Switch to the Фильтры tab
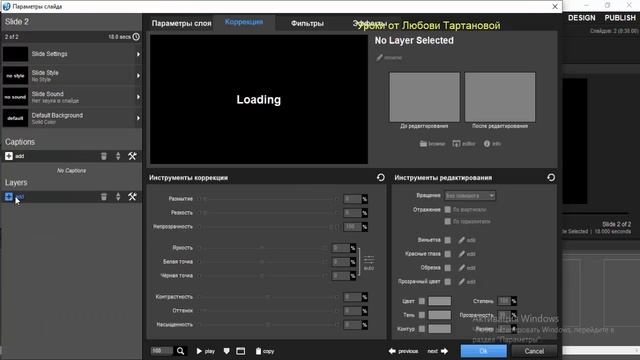Image resolution: width=640 pixels, height=360 pixels. (x=307, y=23)
